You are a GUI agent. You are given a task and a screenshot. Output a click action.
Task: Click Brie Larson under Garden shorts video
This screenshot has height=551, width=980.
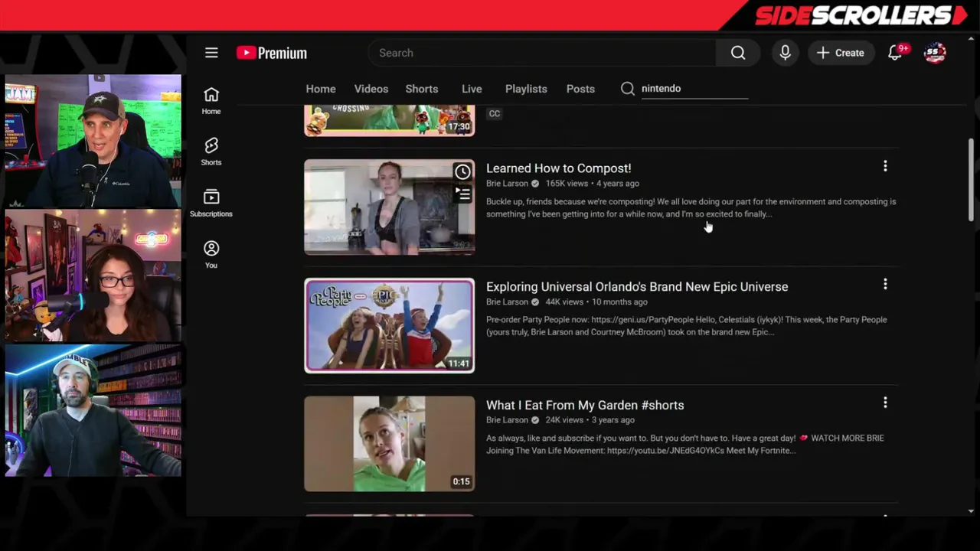coord(507,420)
